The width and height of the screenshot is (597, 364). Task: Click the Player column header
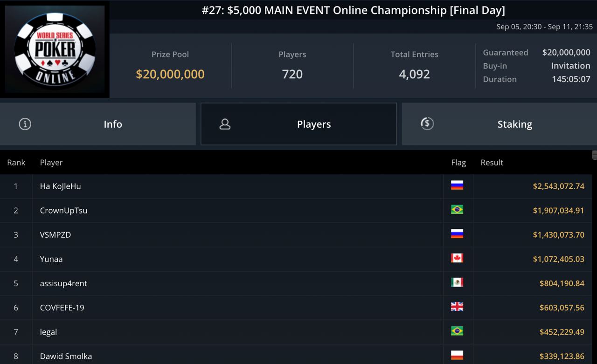51,162
